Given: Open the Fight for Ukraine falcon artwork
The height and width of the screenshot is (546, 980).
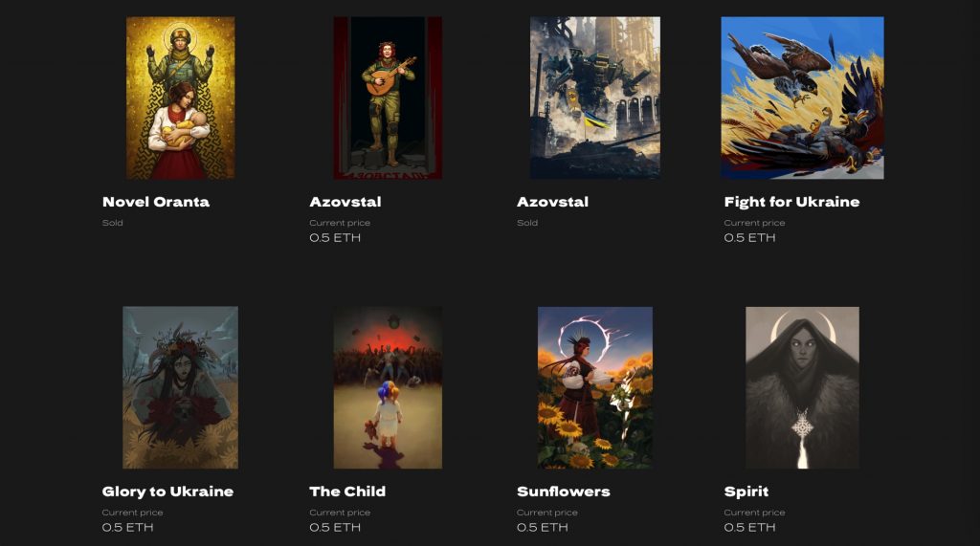Looking at the screenshot, I should (803, 98).
